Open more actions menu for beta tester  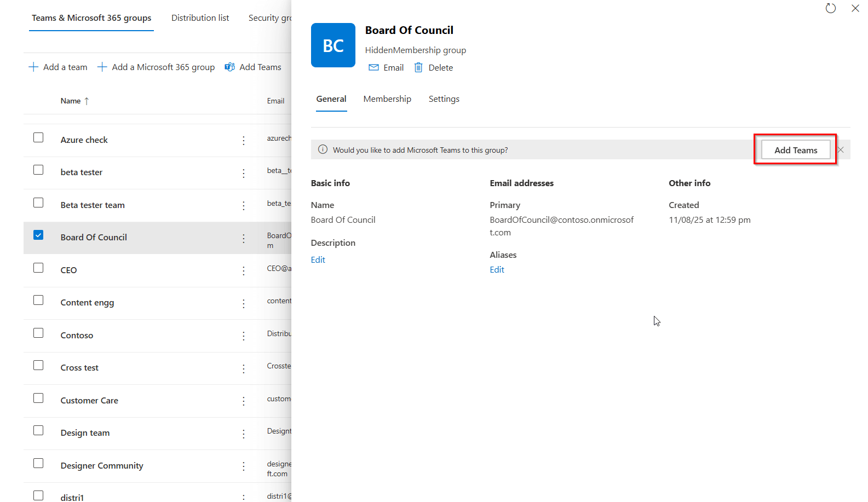[x=244, y=173]
